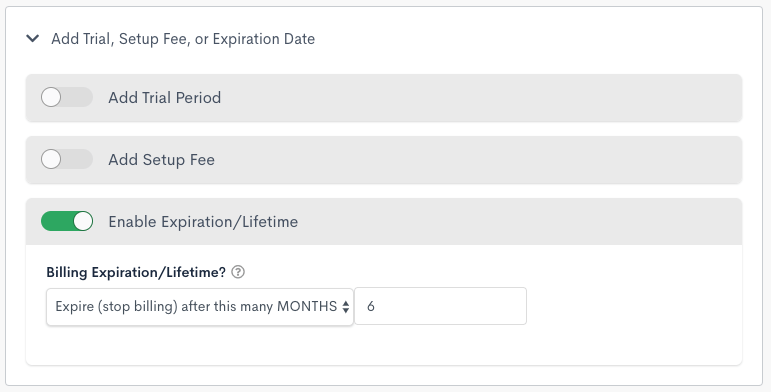Select the "MONTHS" word inside the expiration dropdown
Screen dimensions: 771x392
[307, 306]
